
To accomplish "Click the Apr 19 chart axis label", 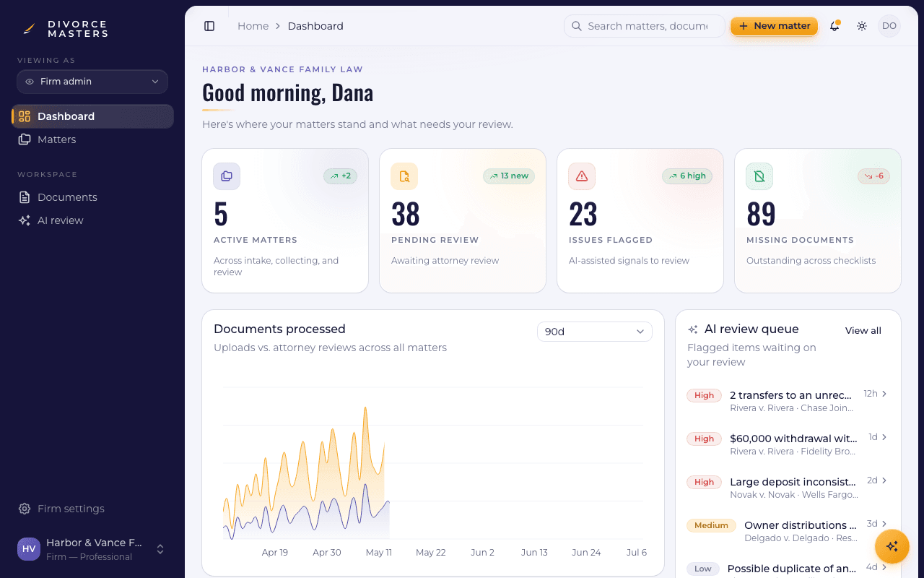I will [x=275, y=553].
